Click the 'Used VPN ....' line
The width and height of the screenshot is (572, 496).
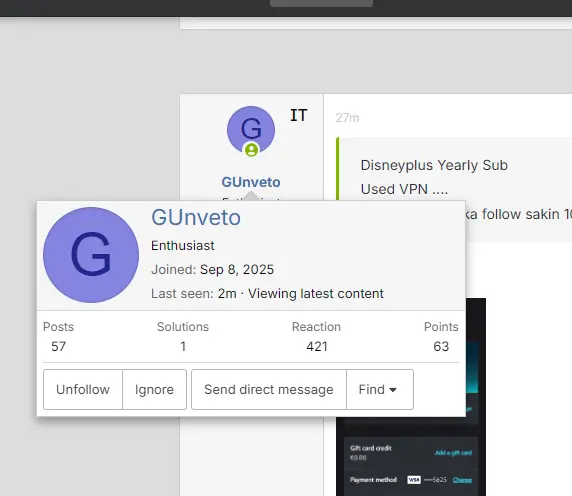click(404, 189)
